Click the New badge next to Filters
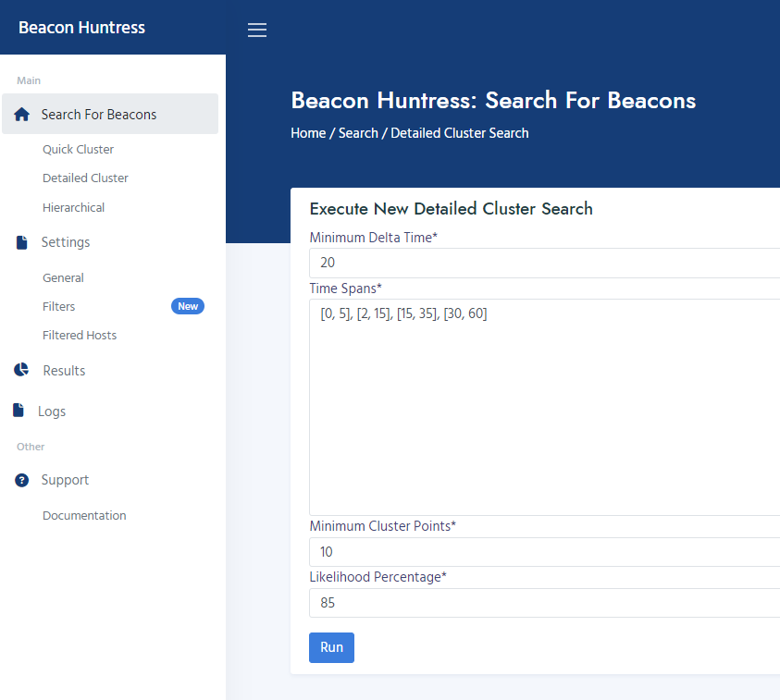The image size is (780, 700). point(188,306)
